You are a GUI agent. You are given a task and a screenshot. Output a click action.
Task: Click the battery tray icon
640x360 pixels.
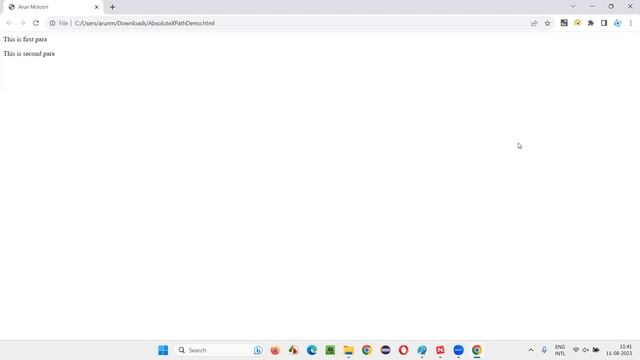[596, 350]
